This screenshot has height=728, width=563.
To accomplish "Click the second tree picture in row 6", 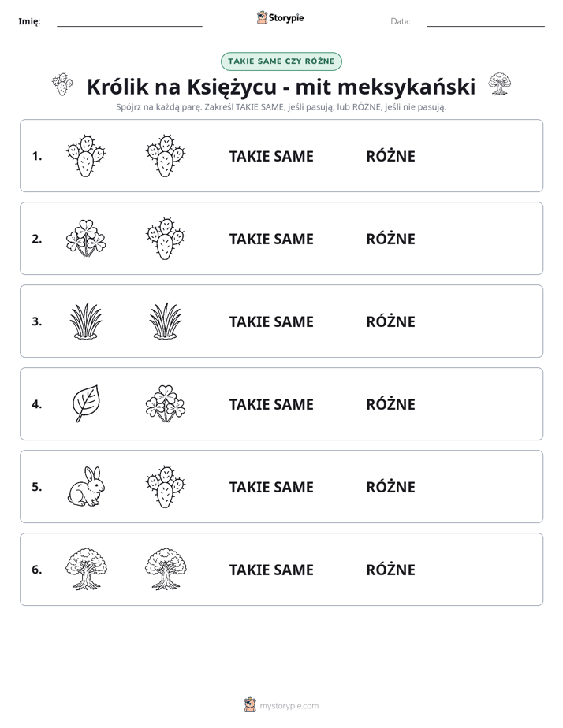I will (x=166, y=569).
